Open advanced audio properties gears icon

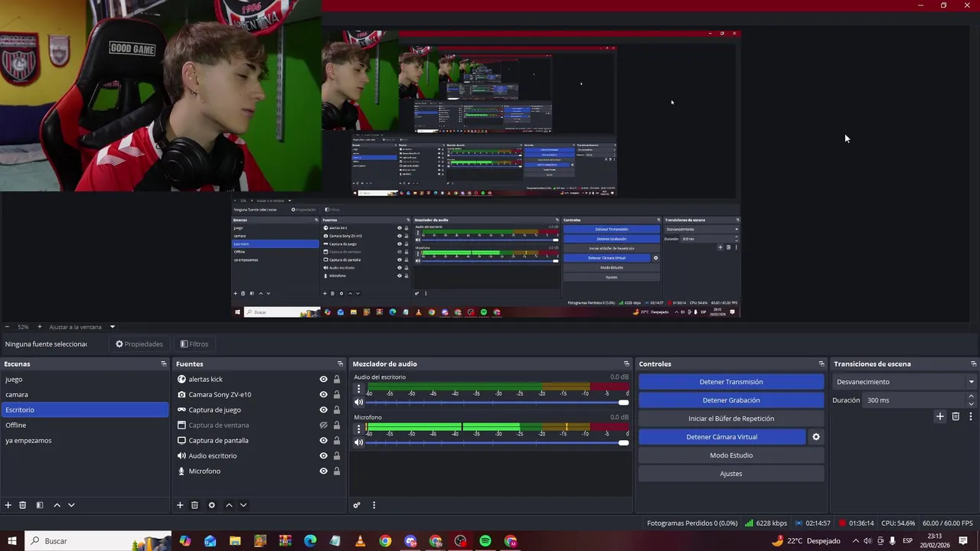357,505
